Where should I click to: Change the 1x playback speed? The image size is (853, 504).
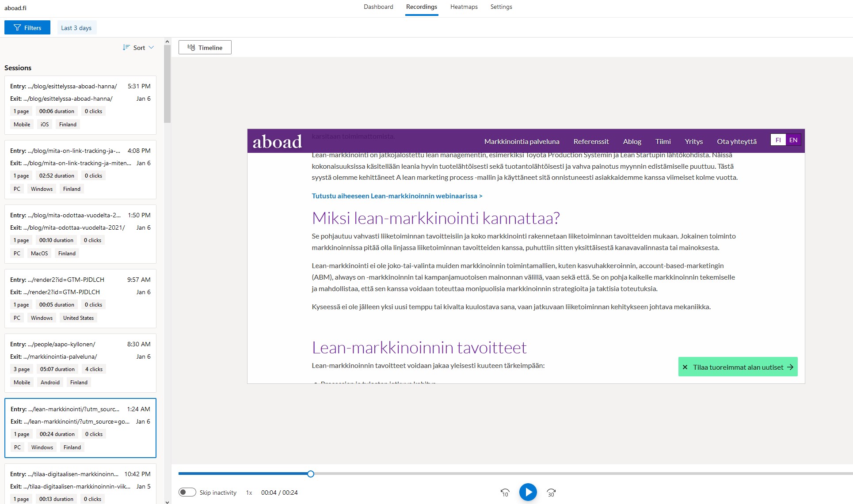(249, 493)
